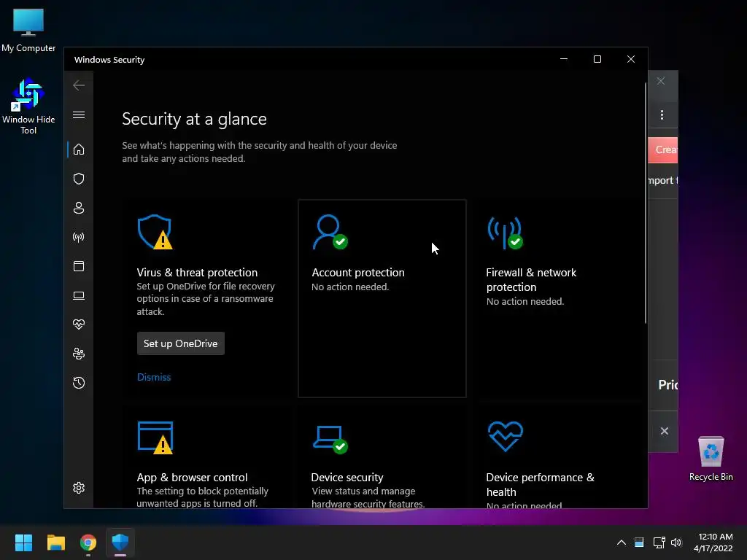
Task: Open the Windows Start menu
Action: coord(23,542)
